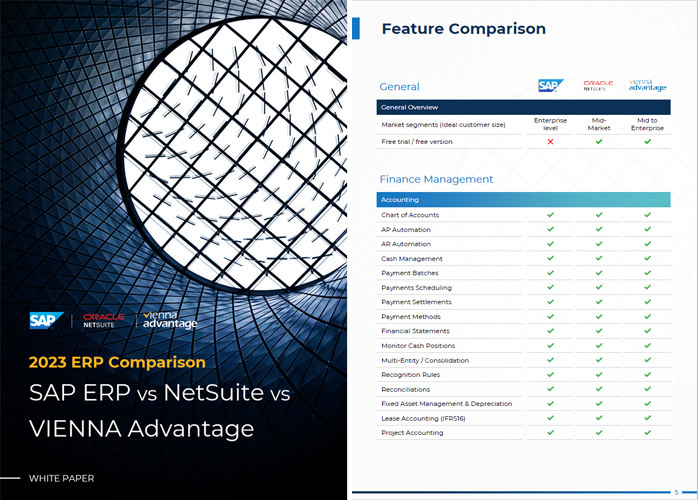
Task: Click the Vienna Advantage checkmark for Project Accounting
Action: [x=647, y=433]
